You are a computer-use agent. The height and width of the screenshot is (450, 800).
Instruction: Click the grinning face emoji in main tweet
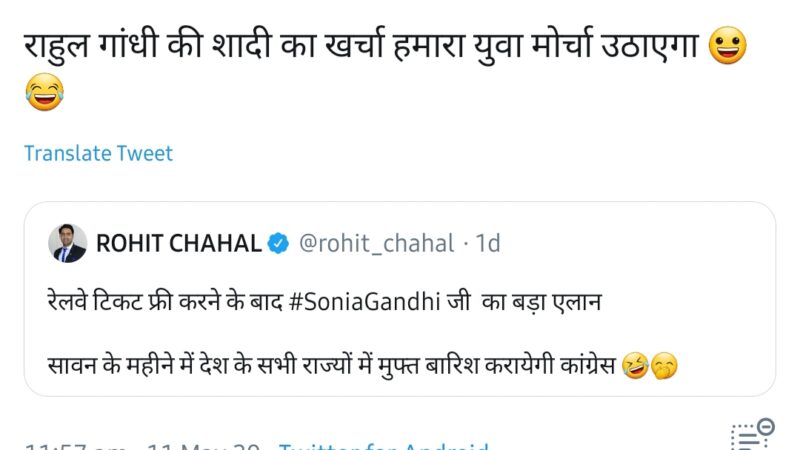pyautogui.click(x=727, y=48)
